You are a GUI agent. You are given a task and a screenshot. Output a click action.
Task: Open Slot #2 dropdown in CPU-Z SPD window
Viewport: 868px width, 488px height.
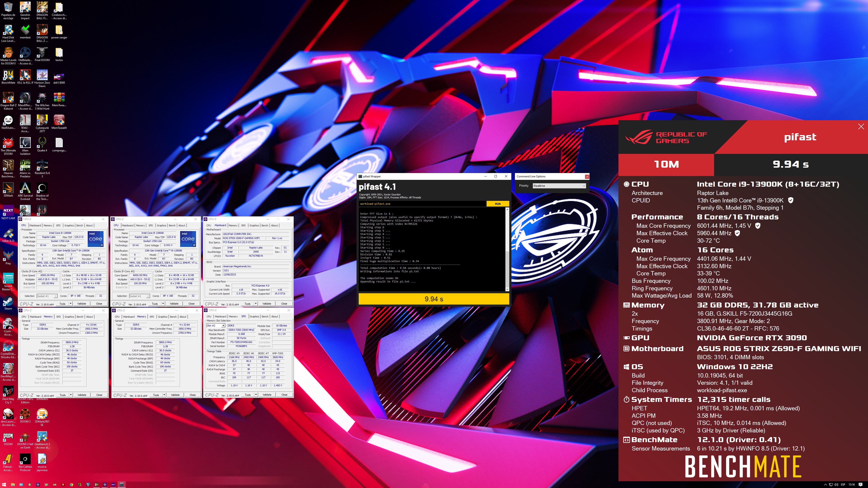tap(216, 326)
